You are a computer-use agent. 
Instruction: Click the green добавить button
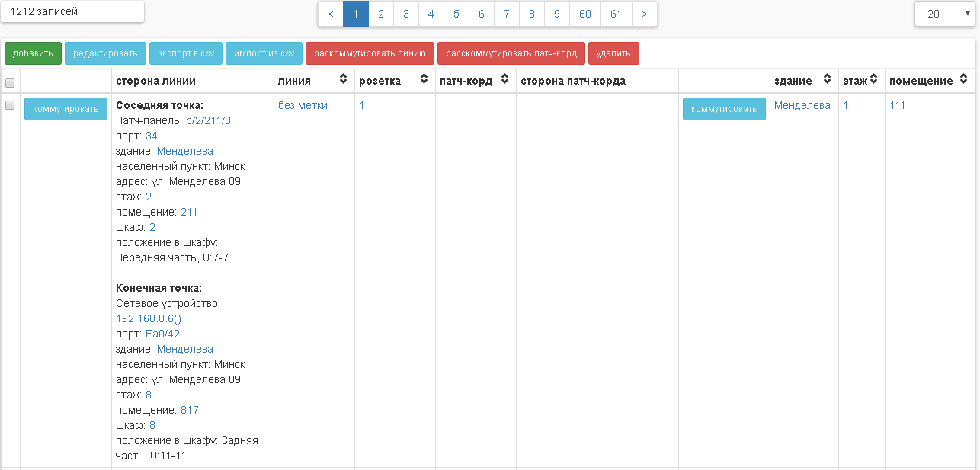pyautogui.click(x=33, y=53)
